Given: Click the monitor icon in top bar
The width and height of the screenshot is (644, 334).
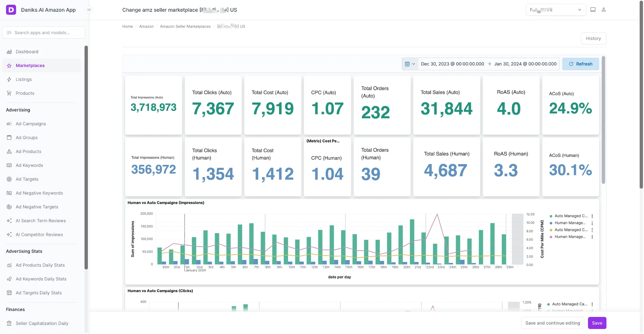Looking at the screenshot, I should tap(593, 10).
